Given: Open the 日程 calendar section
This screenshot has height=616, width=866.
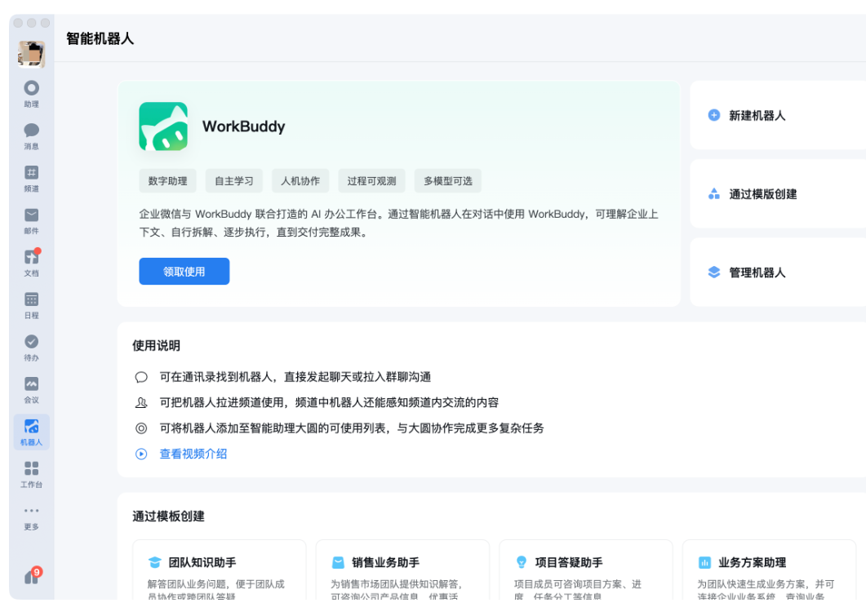Looking at the screenshot, I should (x=32, y=306).
